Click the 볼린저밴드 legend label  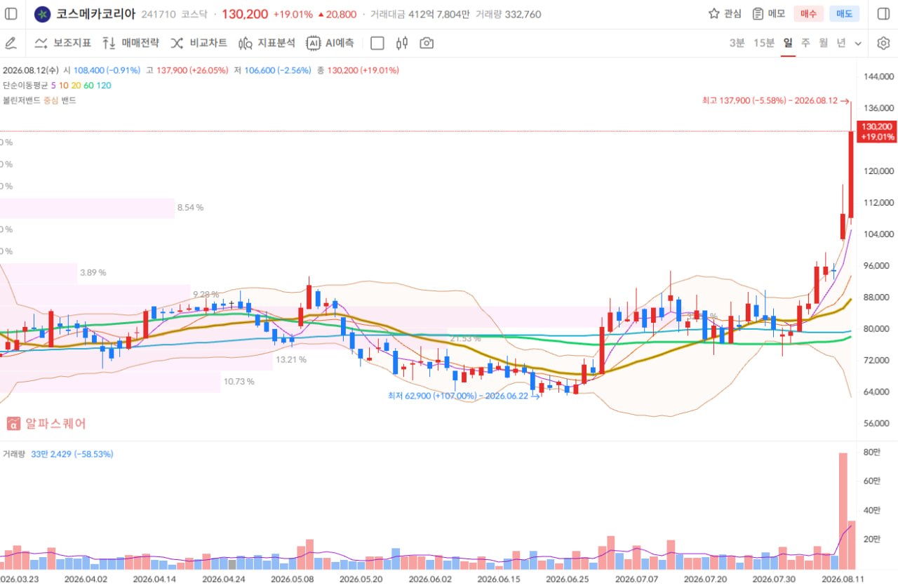(x=21, y=100)
